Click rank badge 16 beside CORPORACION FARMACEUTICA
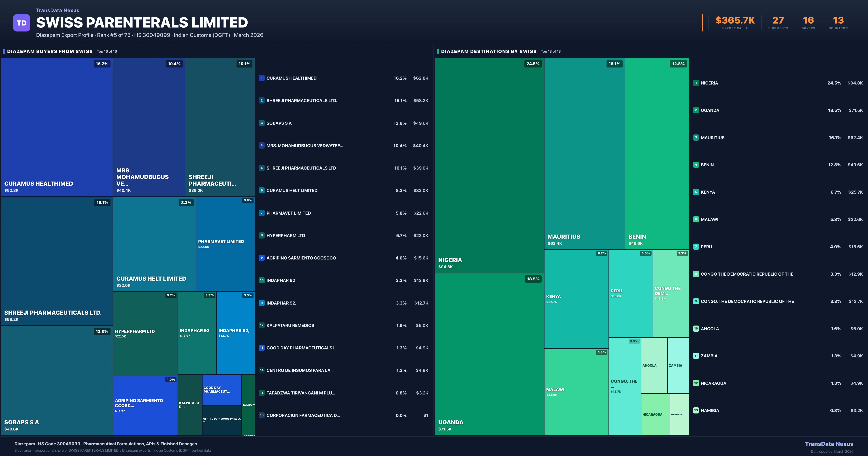The height and width of the screenshot is (456, 868). 261,415
